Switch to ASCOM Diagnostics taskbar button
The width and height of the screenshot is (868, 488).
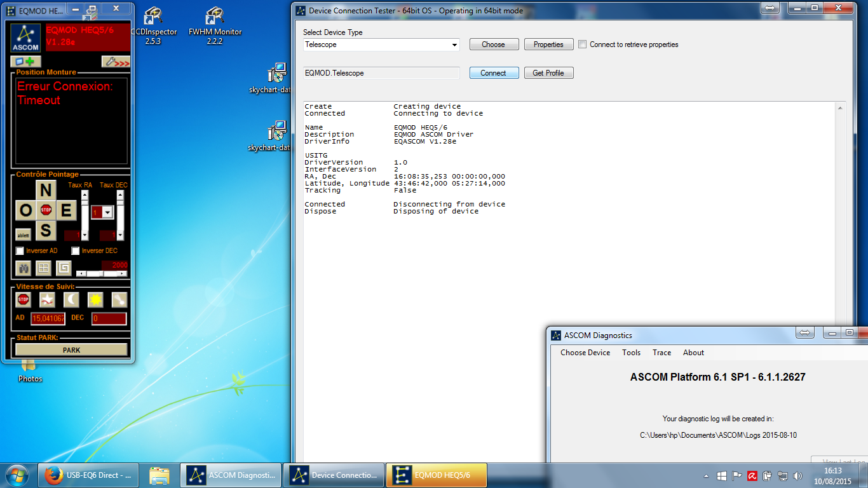(x=232, y=475)
